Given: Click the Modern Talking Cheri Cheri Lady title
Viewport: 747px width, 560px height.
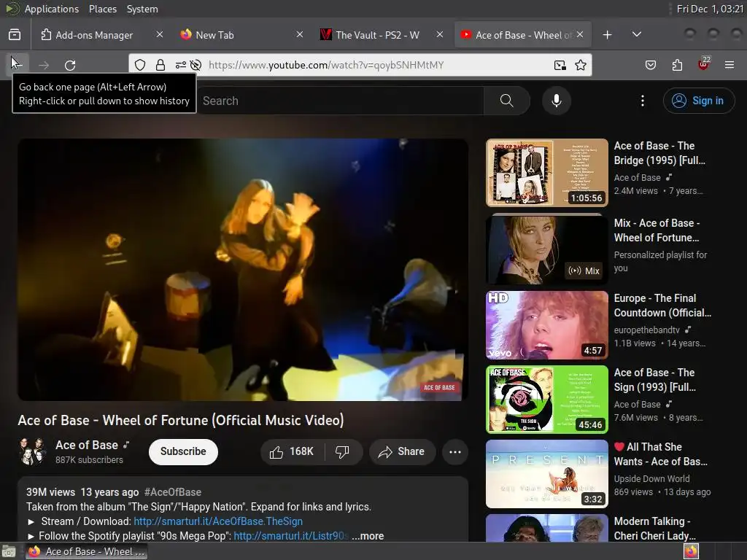Looking at the screenshot, I should click(x=656, y=529).
